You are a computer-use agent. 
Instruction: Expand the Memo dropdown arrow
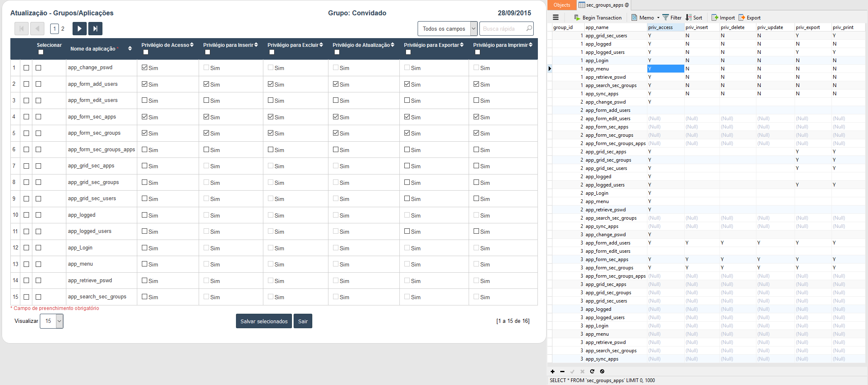658,18
